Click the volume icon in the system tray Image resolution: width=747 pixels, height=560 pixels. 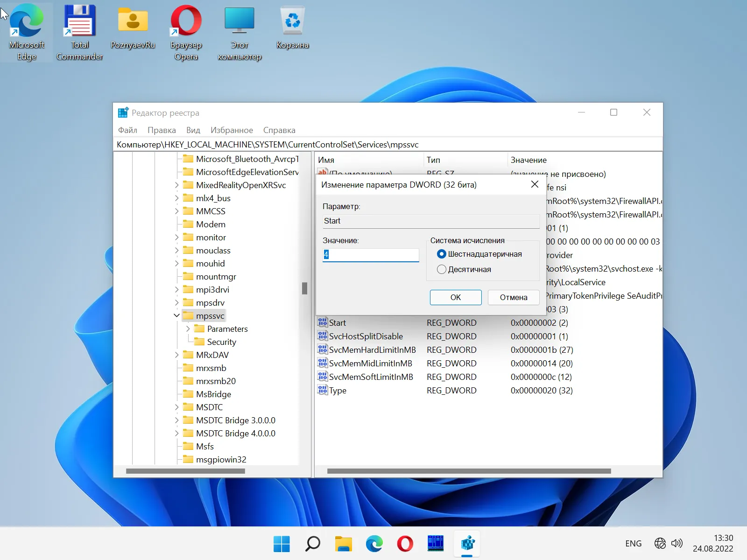tap(677, 543)
